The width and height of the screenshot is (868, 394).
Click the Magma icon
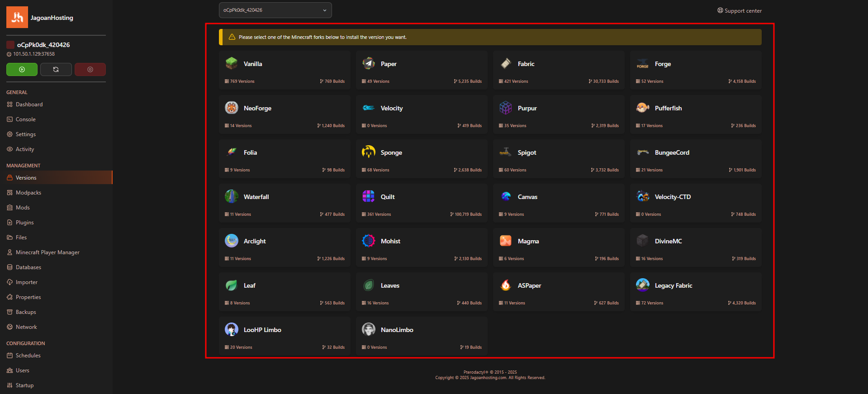coord(506,241)
